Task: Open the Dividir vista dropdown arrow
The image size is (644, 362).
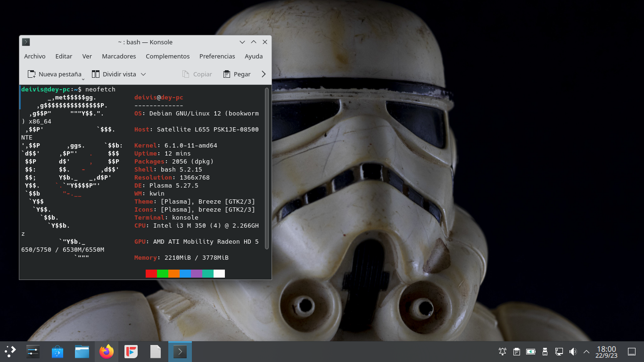Action: point(143,74)
